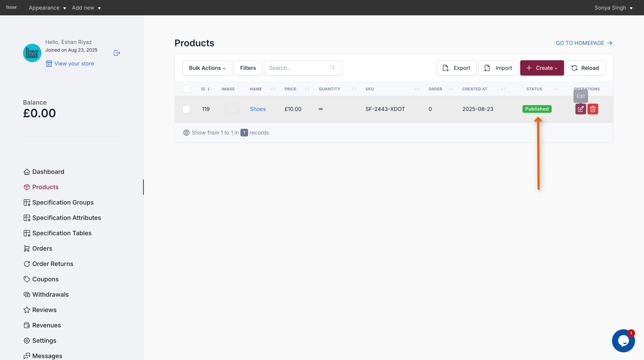
Task: Click the trash delete icon for Shoes
Action: click(x=593, y=109)
